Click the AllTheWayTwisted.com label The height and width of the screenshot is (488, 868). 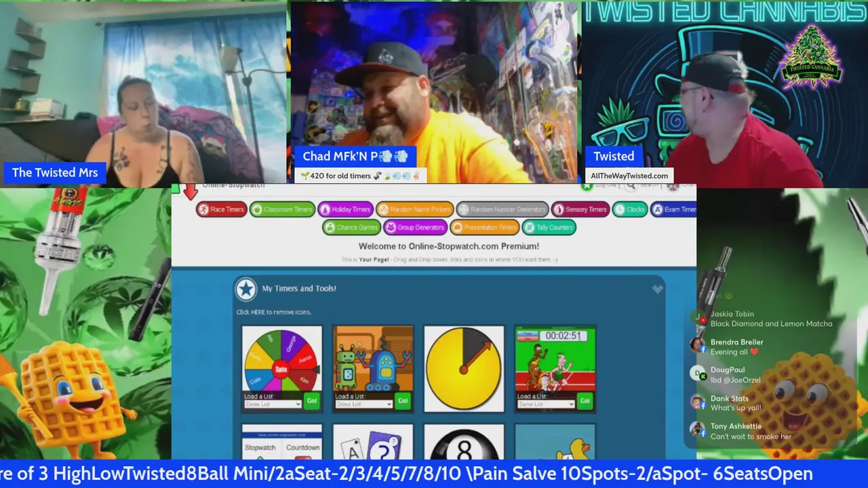[x=629, y=176]
